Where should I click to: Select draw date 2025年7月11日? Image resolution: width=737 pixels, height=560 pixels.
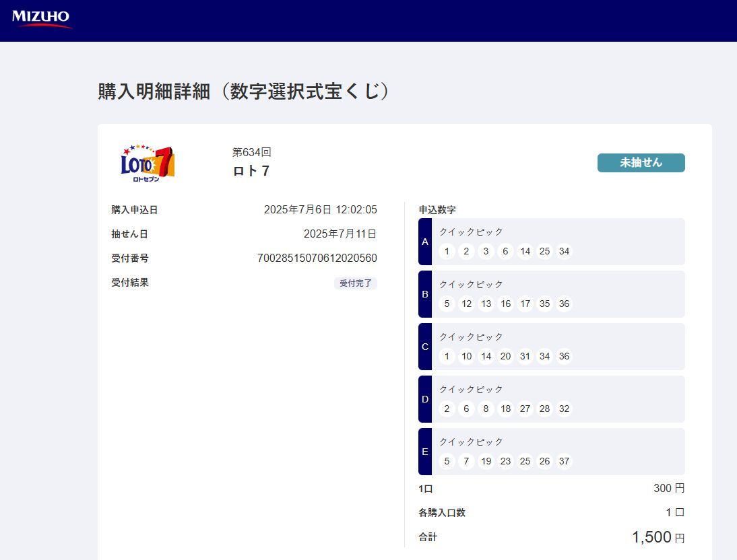[x=340, y=234]
